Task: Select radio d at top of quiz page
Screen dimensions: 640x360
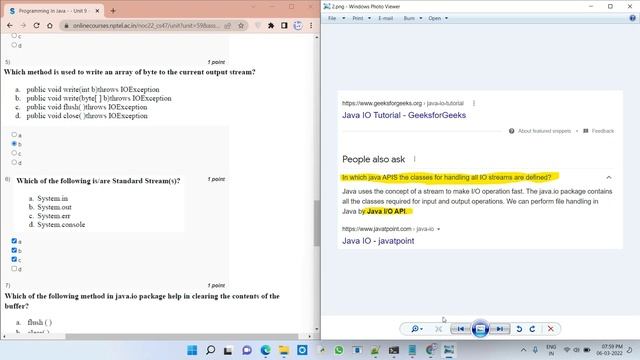Action: (14, 45)
